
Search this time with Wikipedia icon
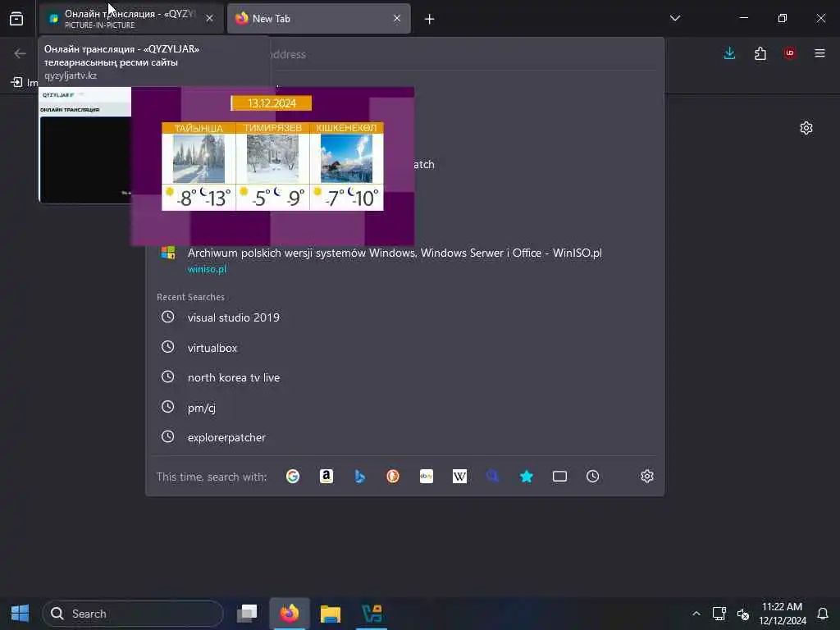[x=459, y=477]
